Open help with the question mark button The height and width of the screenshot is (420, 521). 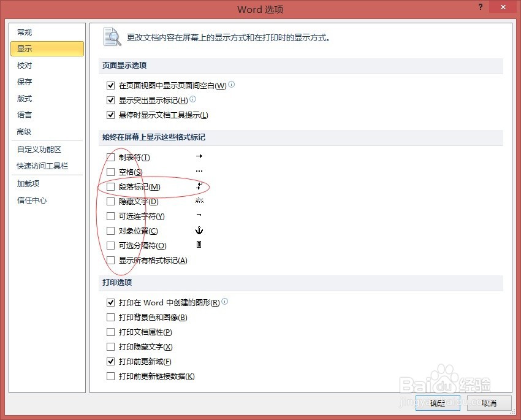481,7
